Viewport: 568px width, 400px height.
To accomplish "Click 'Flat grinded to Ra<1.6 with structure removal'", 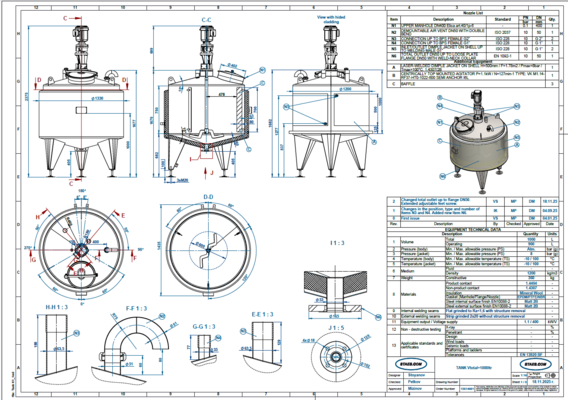I will pyautogui.click(x=485, y=311).
